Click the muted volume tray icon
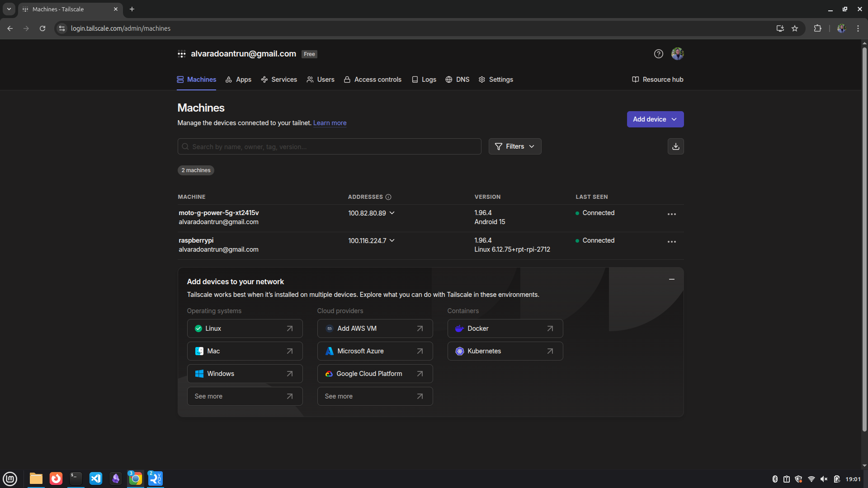The height and width of the screenshot is (488, 868). click(824, 479)
